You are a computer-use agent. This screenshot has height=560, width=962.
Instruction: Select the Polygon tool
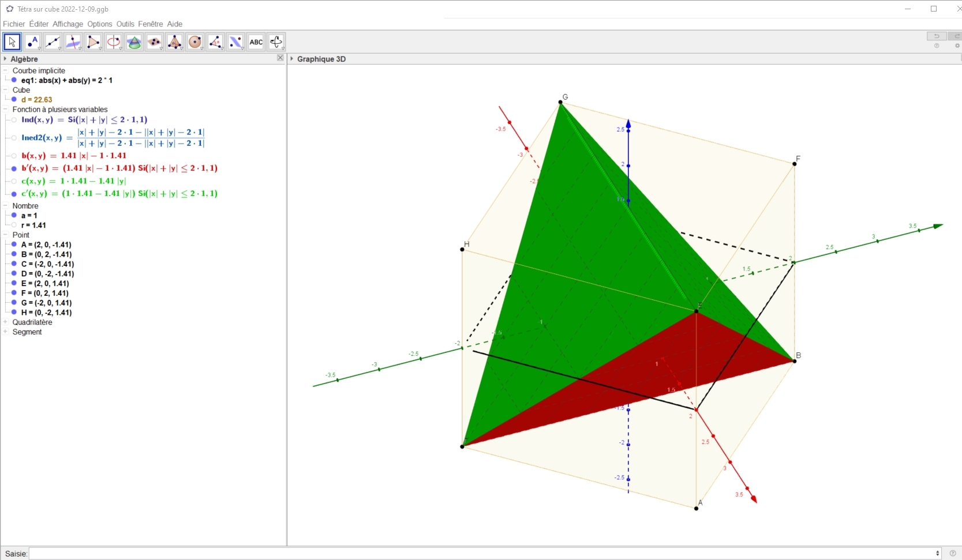(x=93, y=42)
